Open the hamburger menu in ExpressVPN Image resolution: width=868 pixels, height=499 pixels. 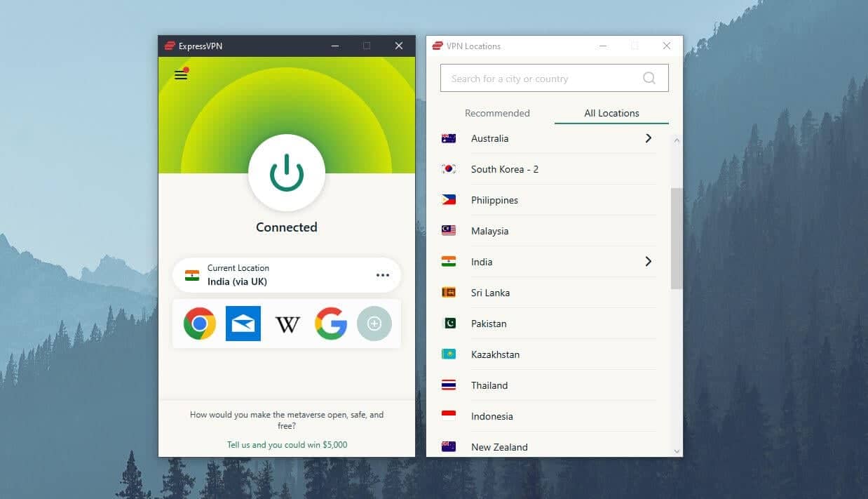pyautogui.click(x=181, y=74)
